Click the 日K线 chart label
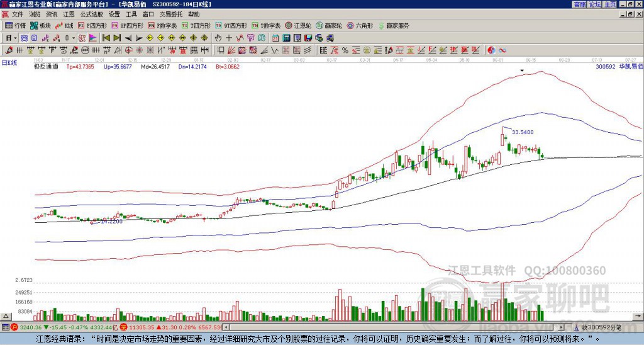The height and width of the screenshot is (345, 644). tap(9, 62)
